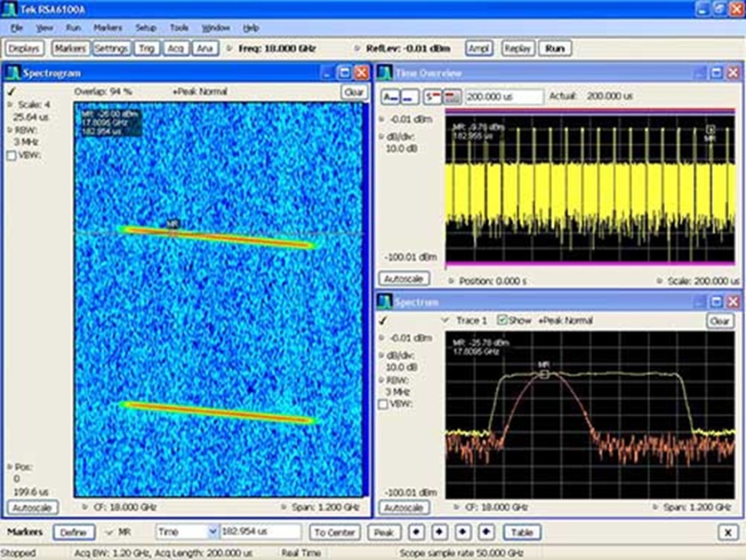
Task: Click the Replay button
Action: pyautogui.click(x=517, y=49)
